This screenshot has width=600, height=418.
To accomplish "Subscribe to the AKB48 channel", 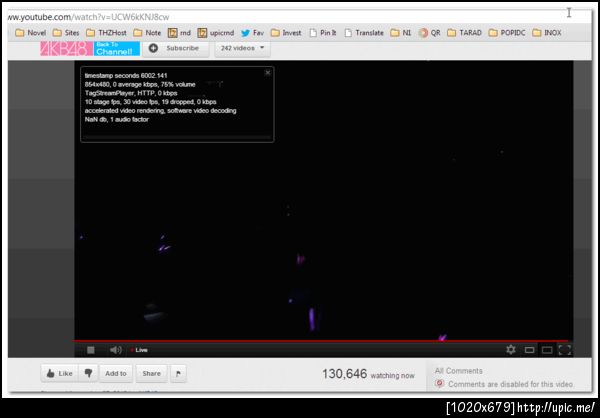I will 176,48.
